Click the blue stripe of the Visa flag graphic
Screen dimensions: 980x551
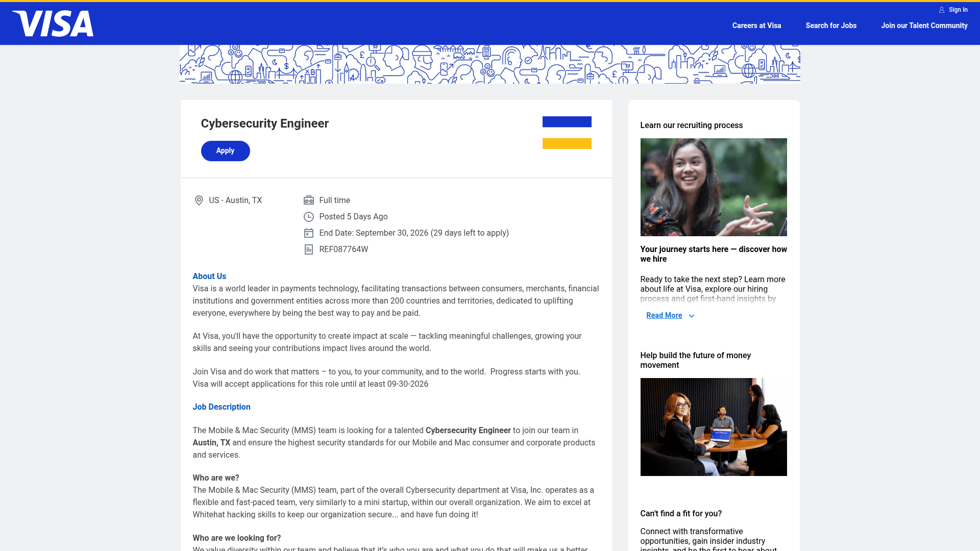click(x=567, y=122)
